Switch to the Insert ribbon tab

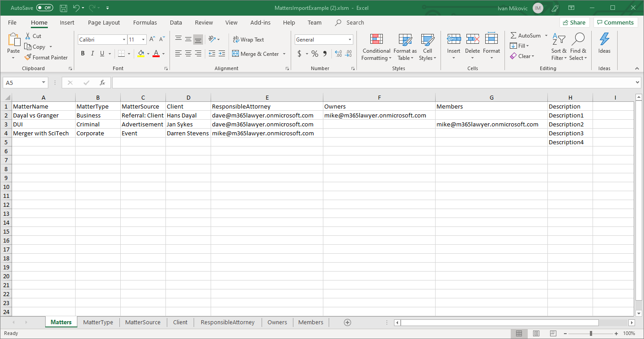click(x=67, y=22)
